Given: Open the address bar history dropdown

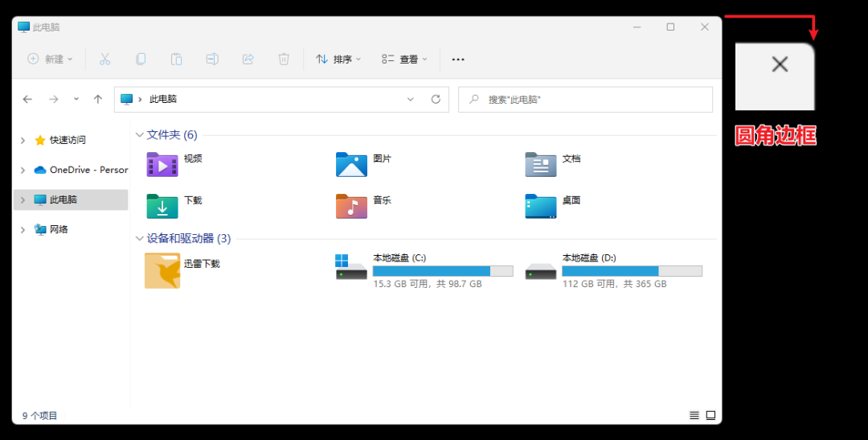Looking at the screenshot, I should tap(410, 99).
